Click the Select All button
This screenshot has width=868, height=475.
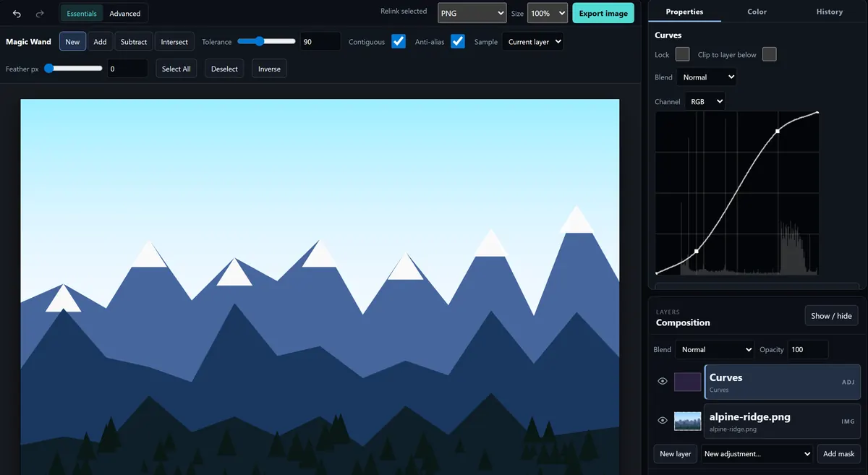click(176, 69)
